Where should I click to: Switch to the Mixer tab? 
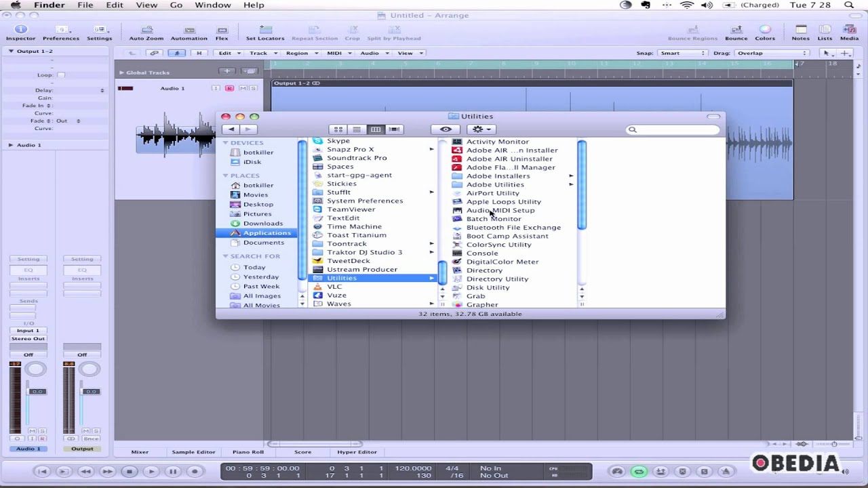point(140,452)
